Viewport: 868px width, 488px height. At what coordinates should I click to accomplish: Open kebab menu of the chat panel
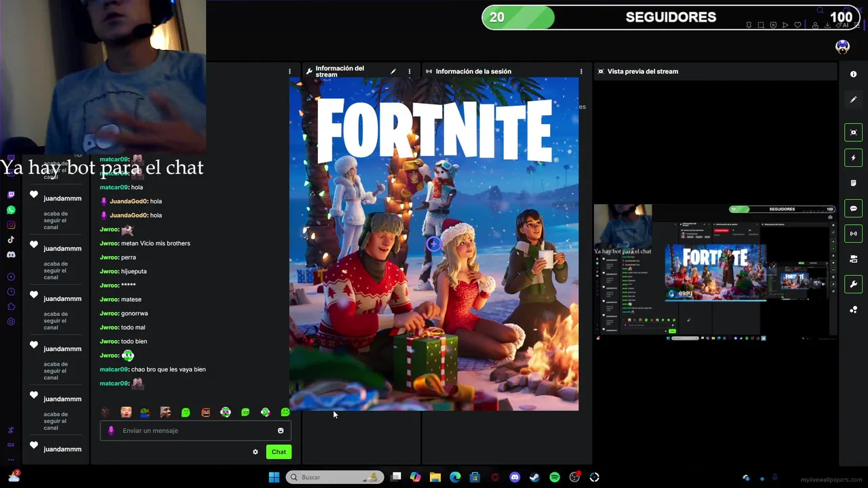point(290,71)
